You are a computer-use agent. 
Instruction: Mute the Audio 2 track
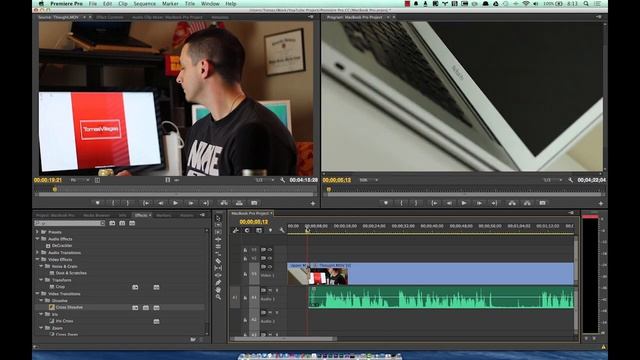click(270, 313)
